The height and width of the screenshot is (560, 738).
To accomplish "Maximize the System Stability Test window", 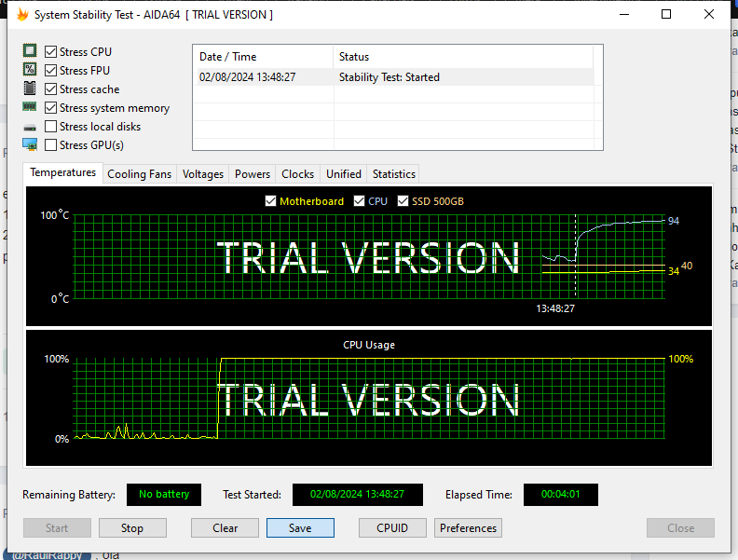I will tap(666, 15).
